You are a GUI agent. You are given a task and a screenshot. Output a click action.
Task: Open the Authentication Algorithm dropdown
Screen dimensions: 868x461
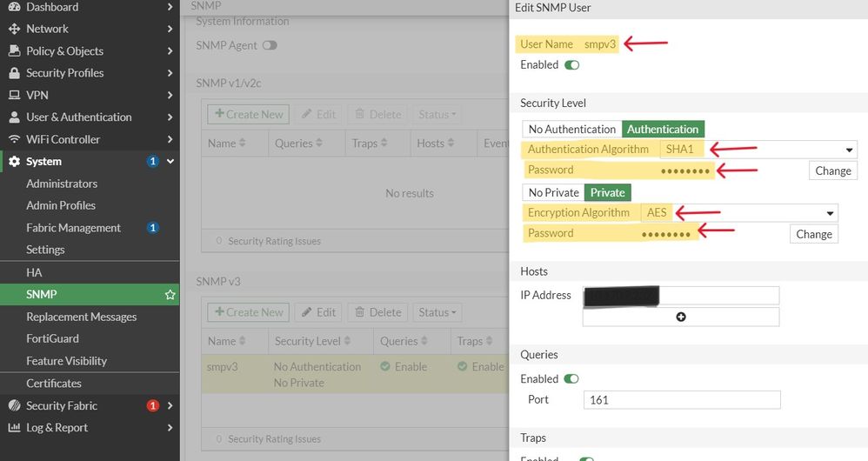(x=758, y=150)
